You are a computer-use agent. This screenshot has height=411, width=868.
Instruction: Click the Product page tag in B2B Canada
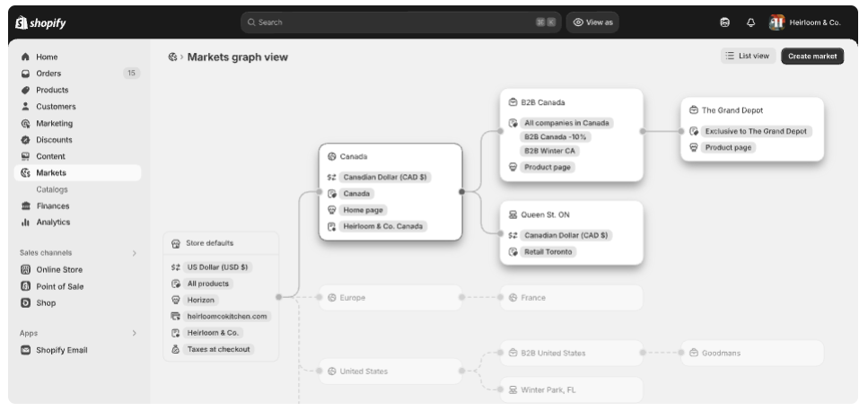[548, 167]
